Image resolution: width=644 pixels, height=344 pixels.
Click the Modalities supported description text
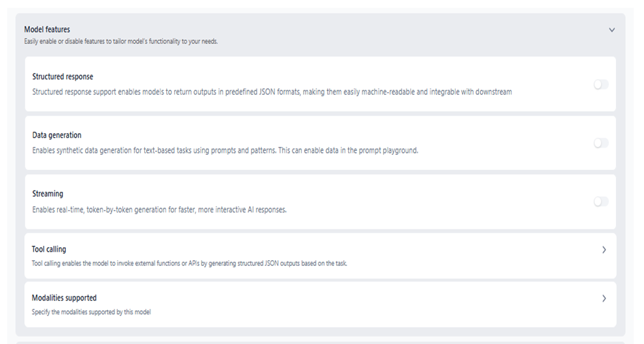tap(91, 312)
